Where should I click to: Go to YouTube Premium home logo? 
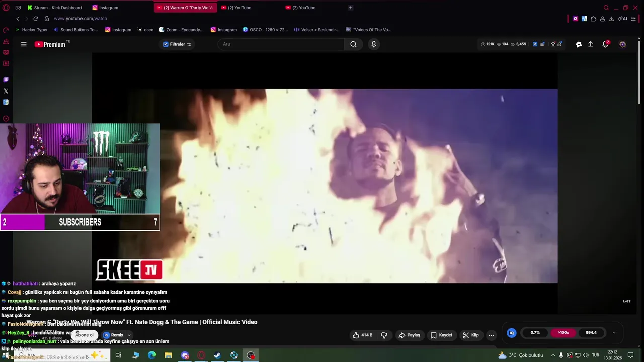click(50, 44)
